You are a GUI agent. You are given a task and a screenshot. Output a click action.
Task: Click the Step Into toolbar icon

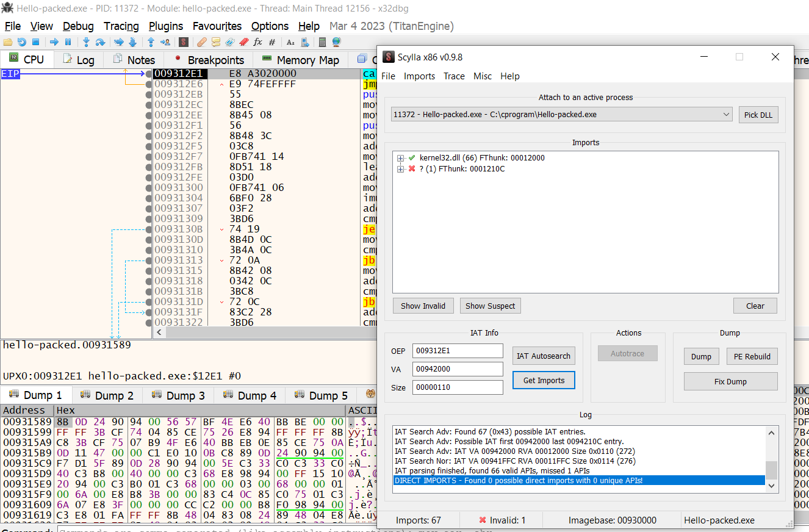(x=86, y=42)
